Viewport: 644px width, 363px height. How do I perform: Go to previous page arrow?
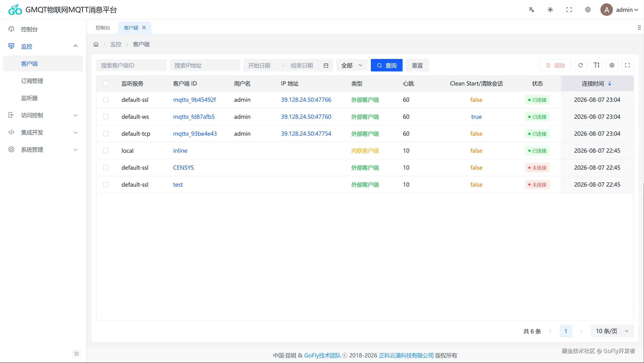[x=550, y=331]
